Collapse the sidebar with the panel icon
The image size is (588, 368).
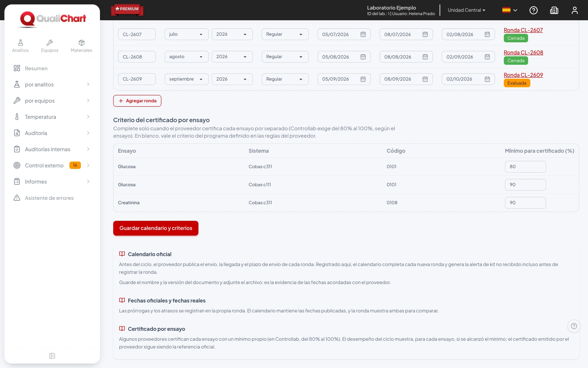tap(52, 356)
